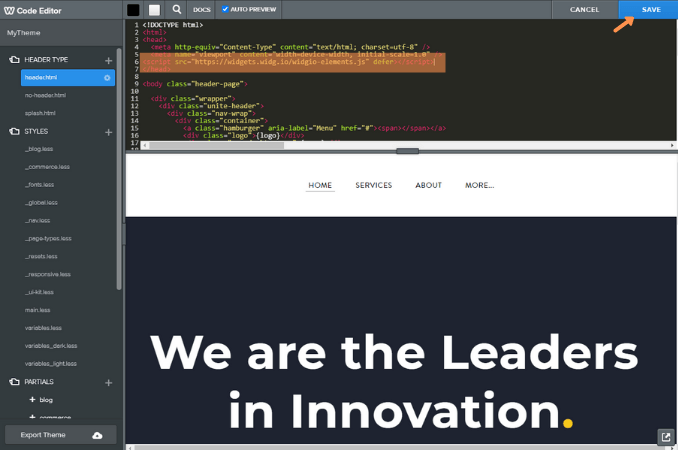The height and width of the screenshot is (450, 678).
Task: Click MORE... in the preview navigation
Action: [x=480, y=185]
